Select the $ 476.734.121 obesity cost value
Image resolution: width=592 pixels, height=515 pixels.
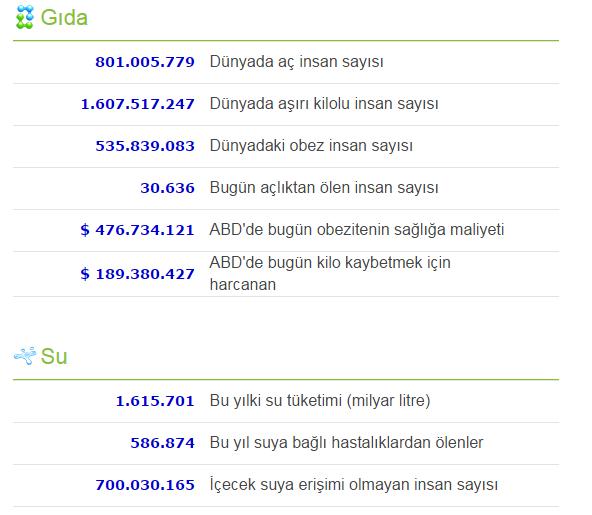[137, 230]
